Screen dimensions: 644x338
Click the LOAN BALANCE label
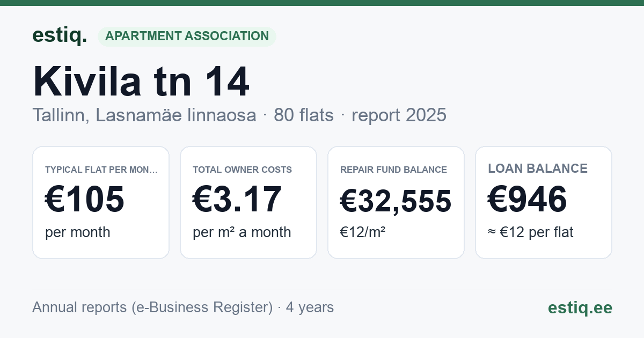pyautogui.click(x=538, y=168)
